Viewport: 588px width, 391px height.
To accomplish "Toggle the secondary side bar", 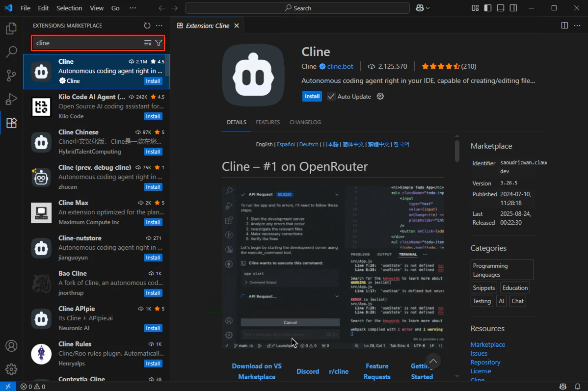I will (x=513, y=8).
